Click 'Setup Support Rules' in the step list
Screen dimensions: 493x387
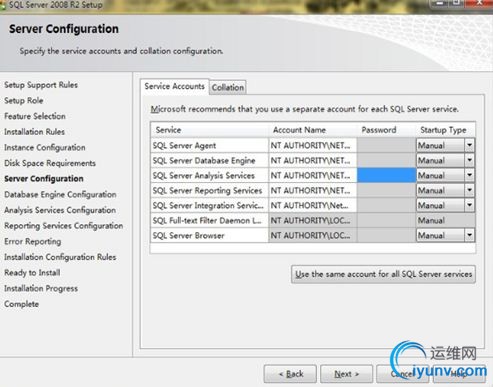[x=41, y=85]
